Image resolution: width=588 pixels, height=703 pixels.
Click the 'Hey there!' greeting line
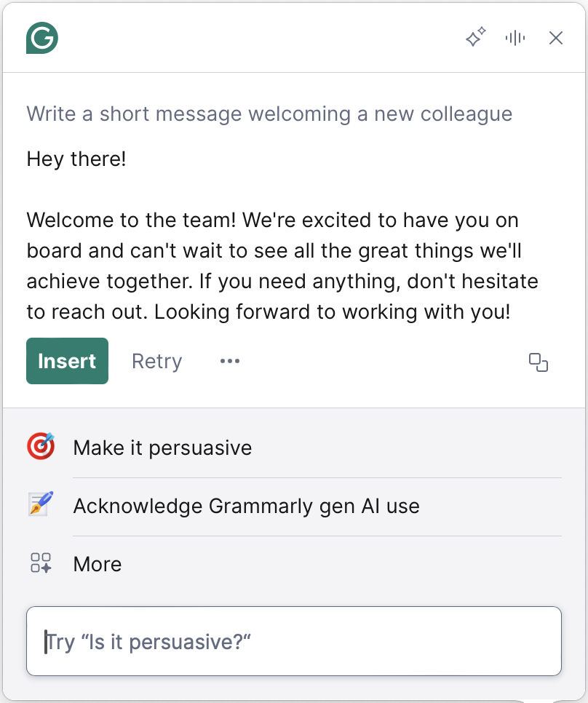pyautogui.click(x=76, y=159)
